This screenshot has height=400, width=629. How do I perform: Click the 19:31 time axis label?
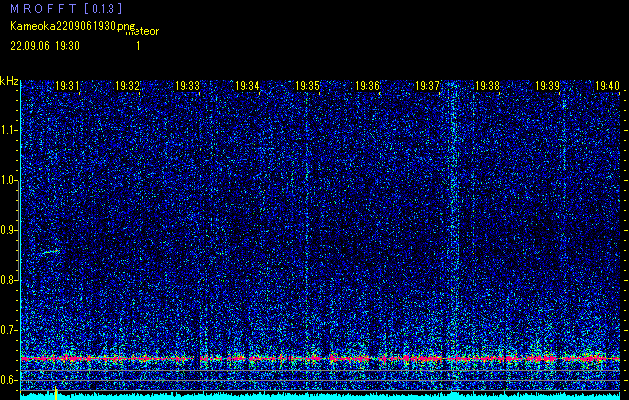tap(67, 86)
